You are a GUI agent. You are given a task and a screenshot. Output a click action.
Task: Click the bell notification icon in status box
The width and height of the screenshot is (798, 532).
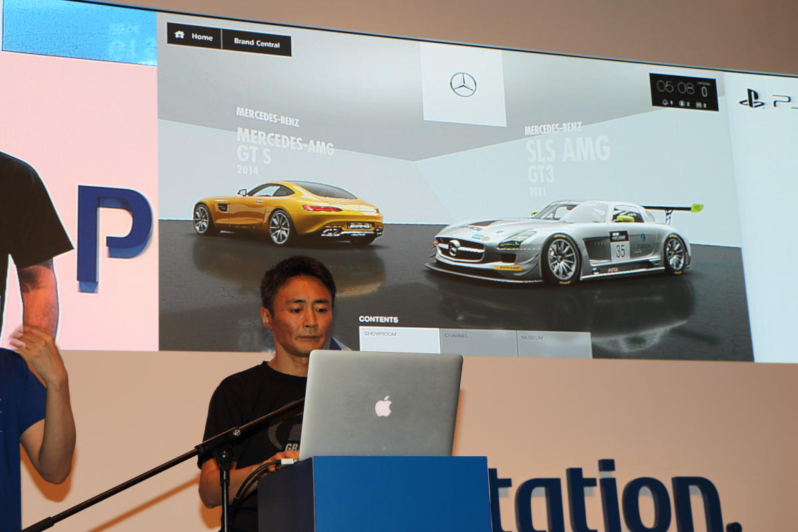[x=664, y=103]
